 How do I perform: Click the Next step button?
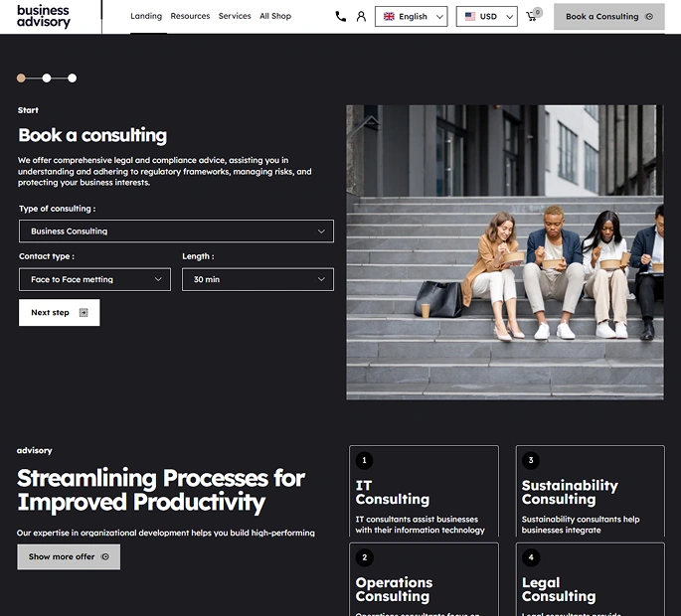59,313
